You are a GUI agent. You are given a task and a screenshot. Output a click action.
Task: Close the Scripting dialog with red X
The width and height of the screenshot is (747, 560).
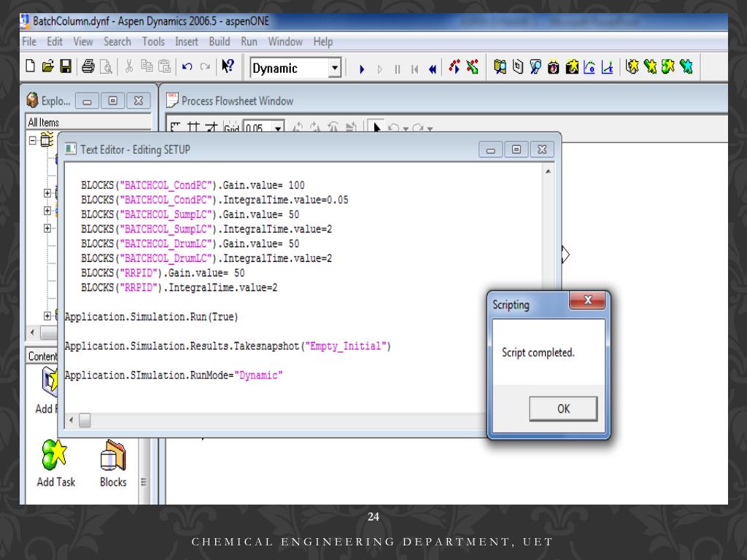tap(587, 300)
